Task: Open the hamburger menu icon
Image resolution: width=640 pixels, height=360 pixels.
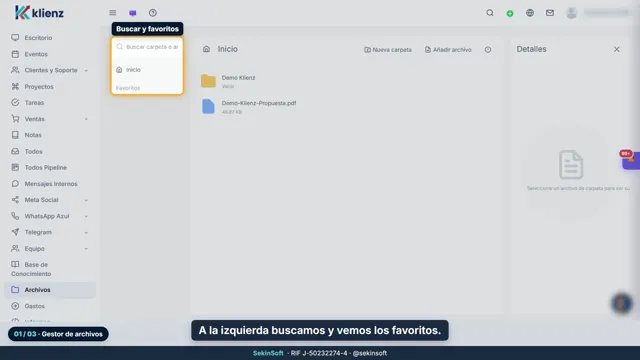Action: [113, 13]
